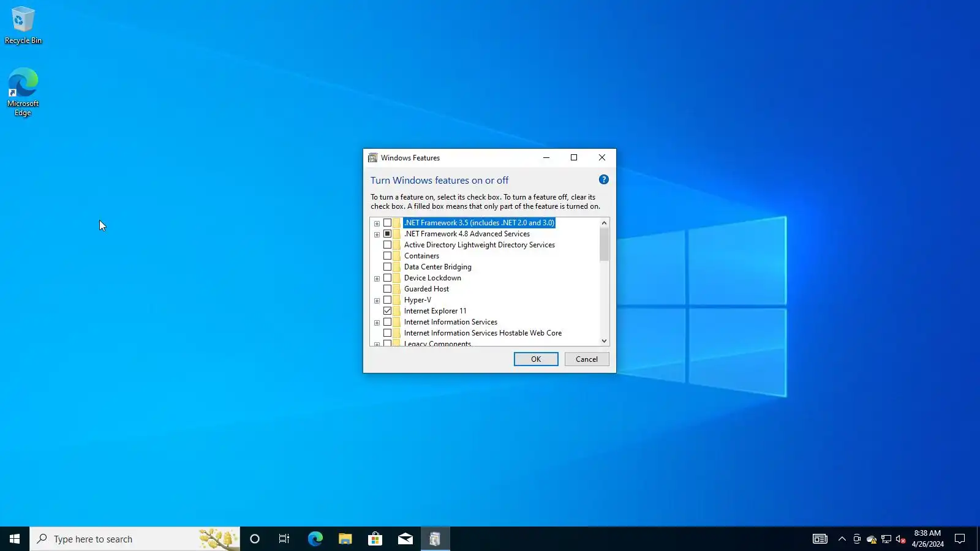Click the Show desktop strip on the taskbar

pos(978,539)
